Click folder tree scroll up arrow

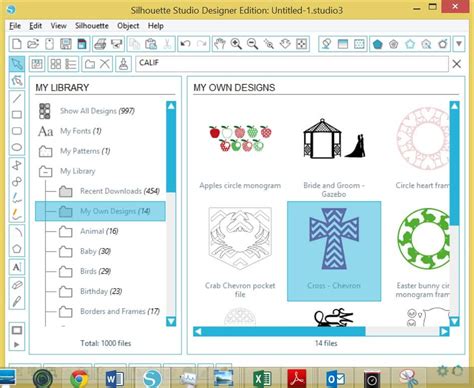click(171, 106)
